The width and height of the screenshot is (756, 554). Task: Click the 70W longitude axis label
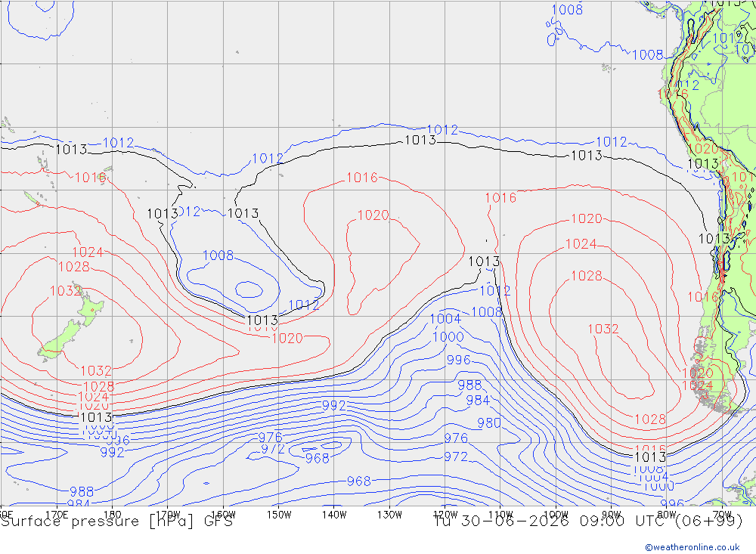722,515
